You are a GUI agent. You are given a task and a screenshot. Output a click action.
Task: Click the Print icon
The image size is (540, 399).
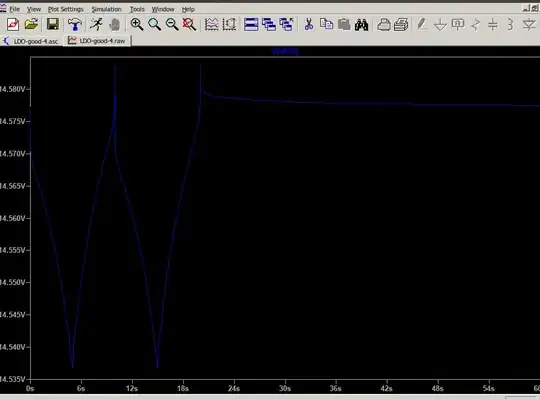[x=401, y=24]
